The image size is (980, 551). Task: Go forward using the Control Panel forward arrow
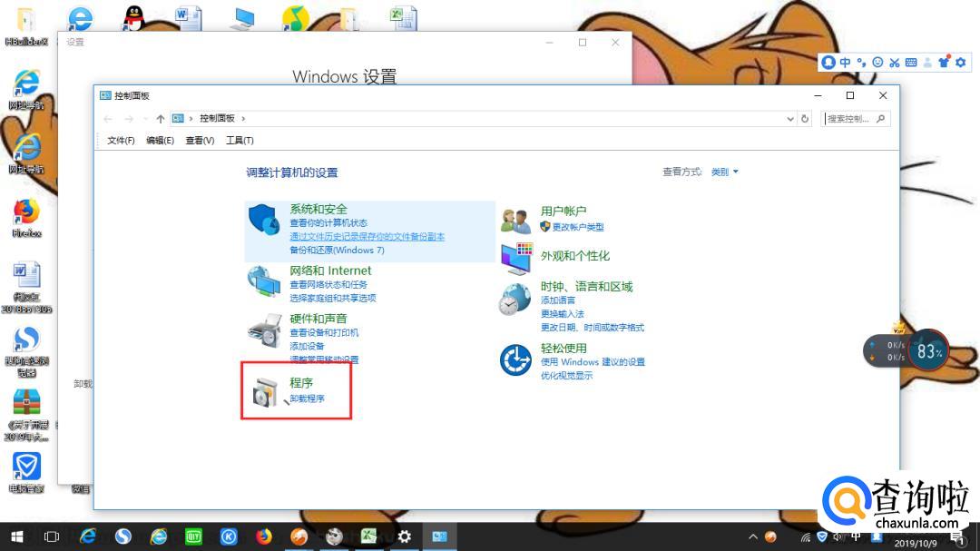coord(129,119)
